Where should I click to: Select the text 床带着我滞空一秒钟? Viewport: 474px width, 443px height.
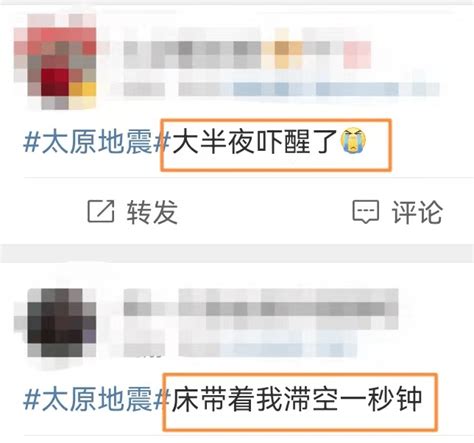pos(297,399)
